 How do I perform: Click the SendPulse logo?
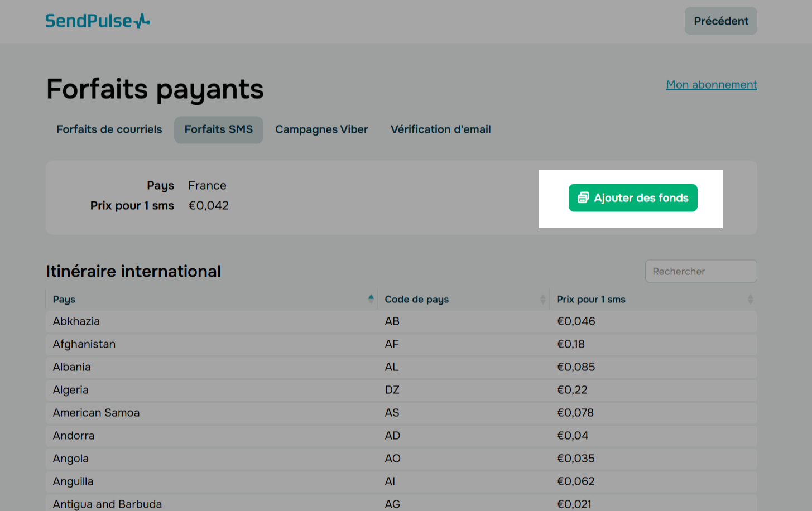pos(98,21)
